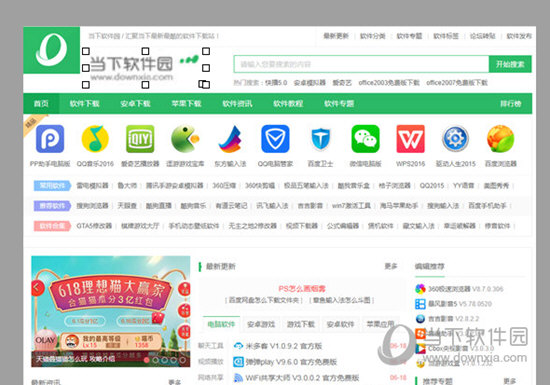Viewport: 550px width, 385px height.
Task: Select the green iQIYI player icon
Action: [x=140, y=139]
